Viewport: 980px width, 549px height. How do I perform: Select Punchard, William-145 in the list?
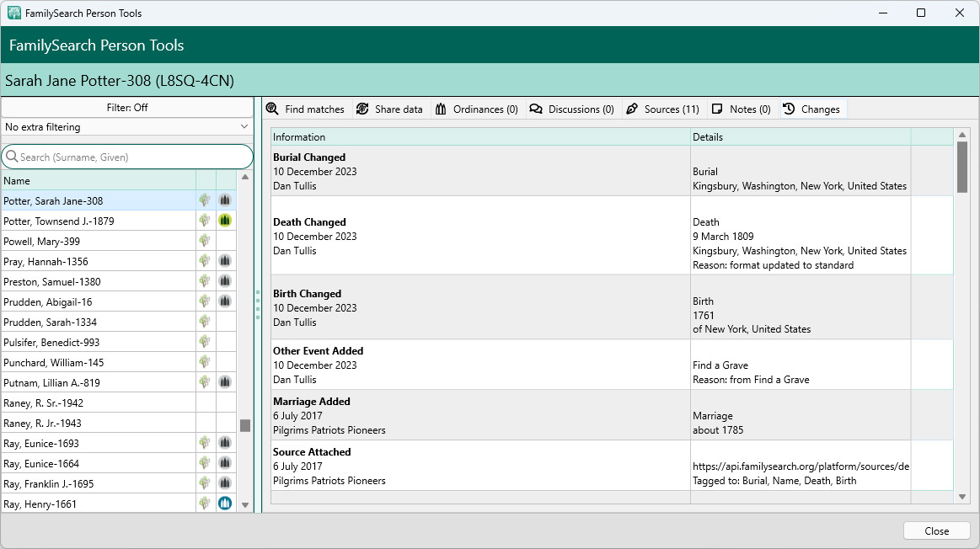(99, 362)
